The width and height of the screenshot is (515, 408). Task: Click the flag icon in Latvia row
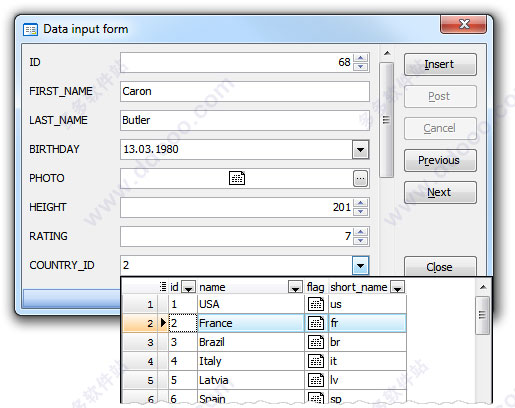(316, 380)
